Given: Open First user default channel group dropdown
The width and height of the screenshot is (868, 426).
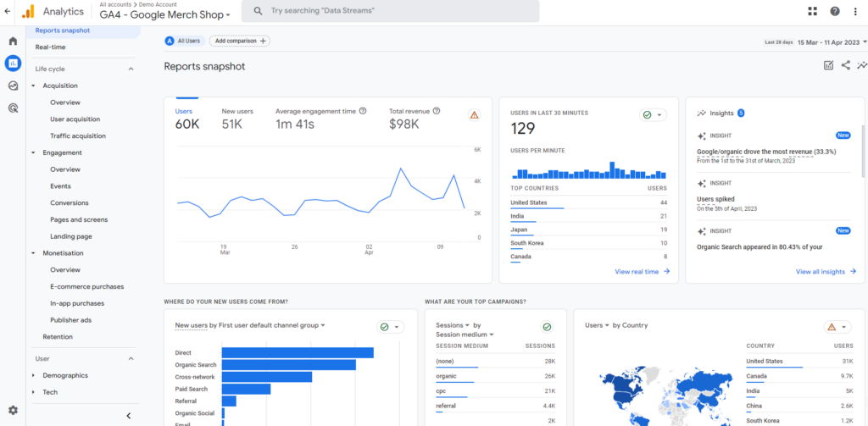Looking at the screenshot, I should point(271,325).
